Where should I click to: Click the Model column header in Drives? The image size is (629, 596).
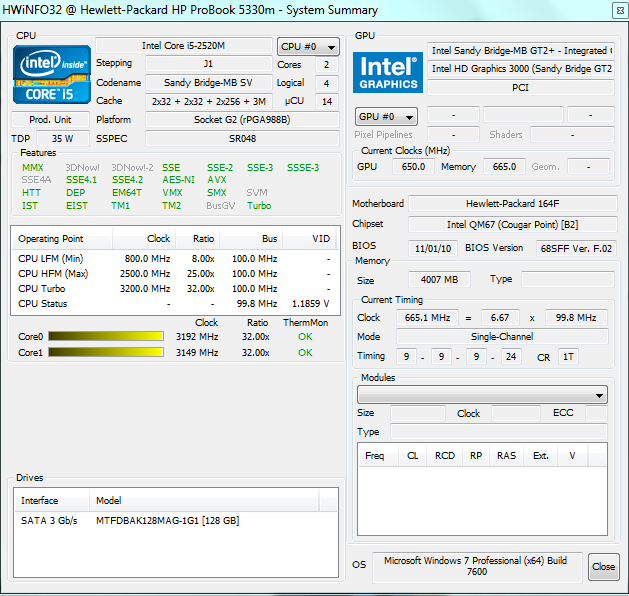tap(204, 501)
